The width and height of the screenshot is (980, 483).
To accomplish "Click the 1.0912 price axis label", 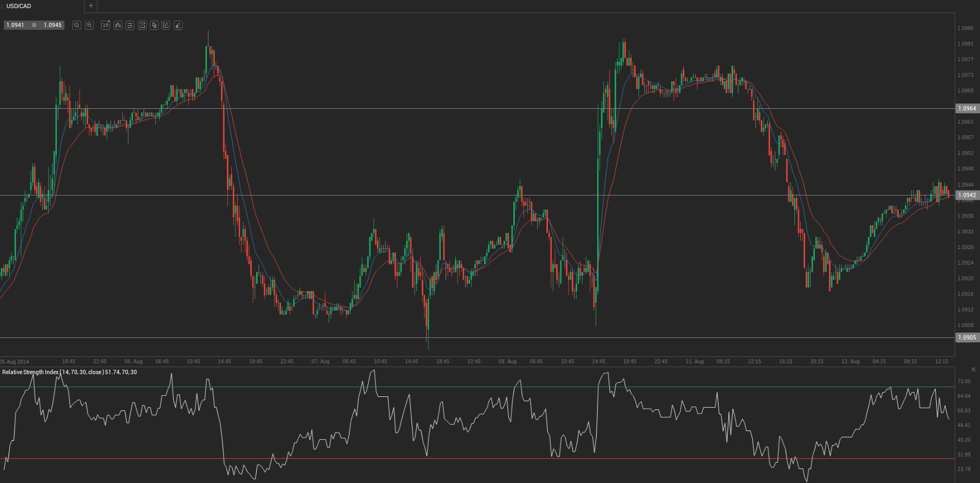I will (x=965, y=310).
